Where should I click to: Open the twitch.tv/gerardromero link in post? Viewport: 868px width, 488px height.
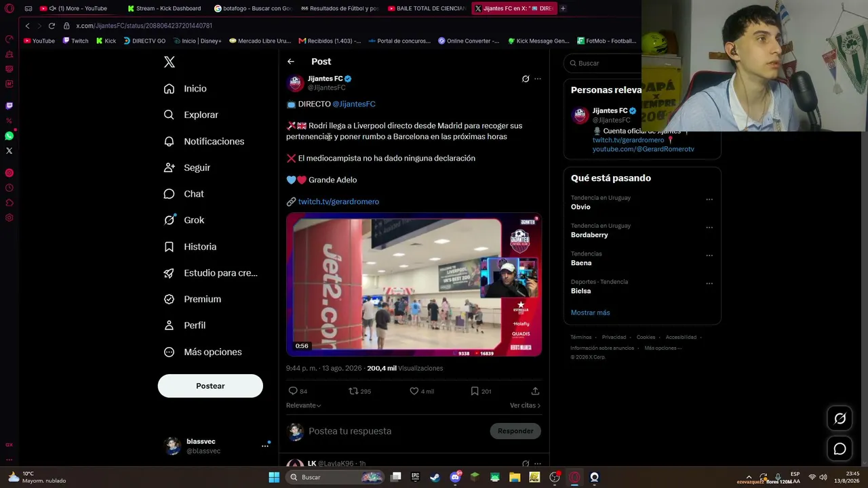338,201
